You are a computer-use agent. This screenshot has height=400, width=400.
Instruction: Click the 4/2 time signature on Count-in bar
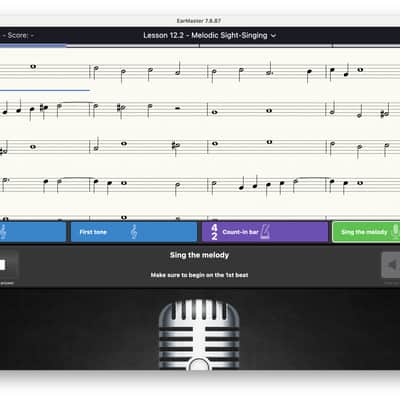coord(214,232)
